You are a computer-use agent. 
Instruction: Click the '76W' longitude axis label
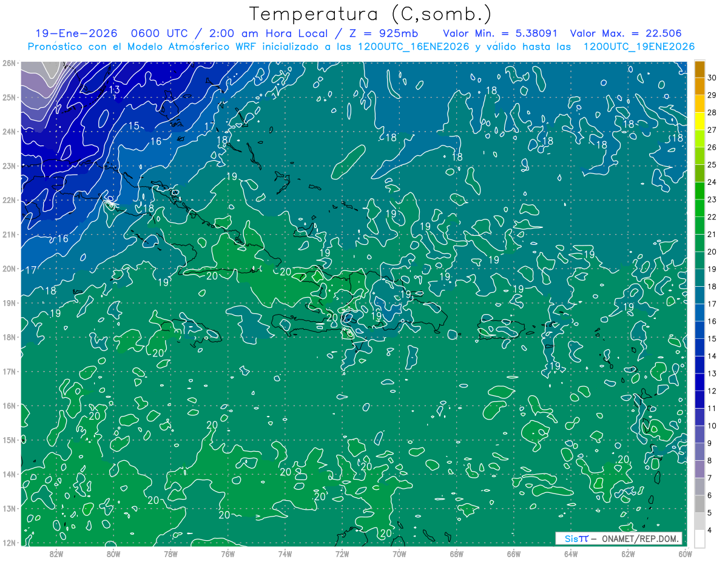click(227, 553)
